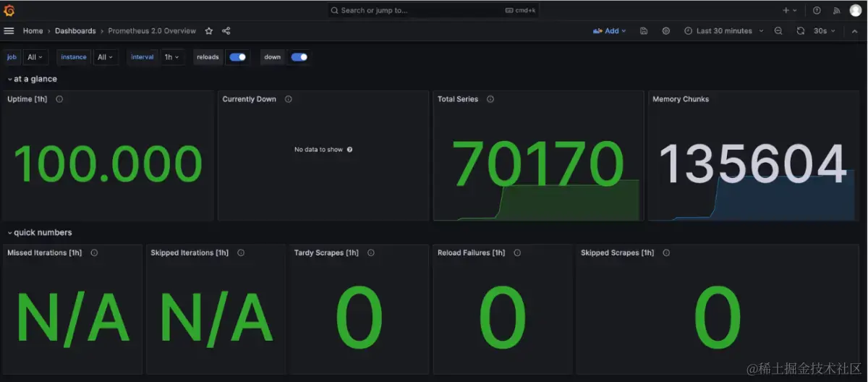Open the job variable All dropdown
Viewport: 868px width, 382px height.
tap(35, 57)
